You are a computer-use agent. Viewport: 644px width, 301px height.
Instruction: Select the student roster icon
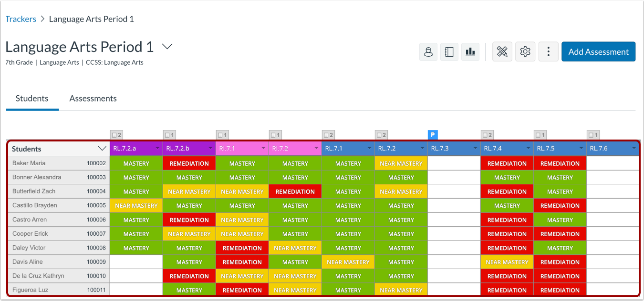428,51
